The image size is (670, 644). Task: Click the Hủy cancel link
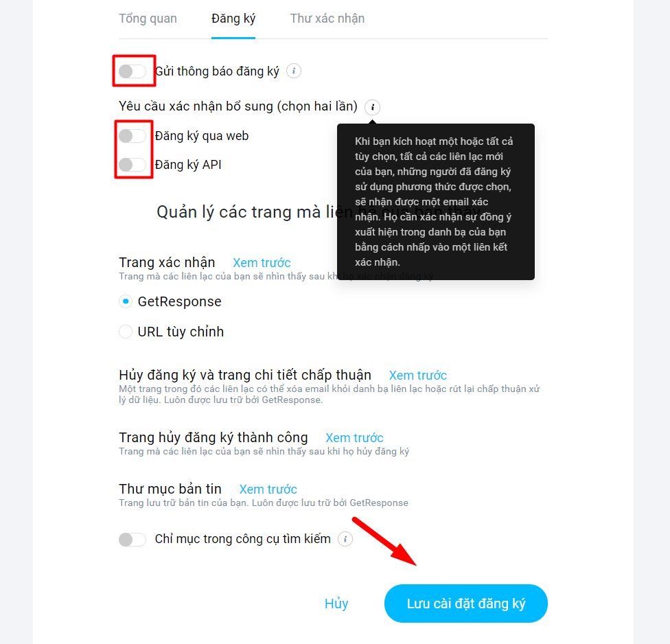coord(336,603)
